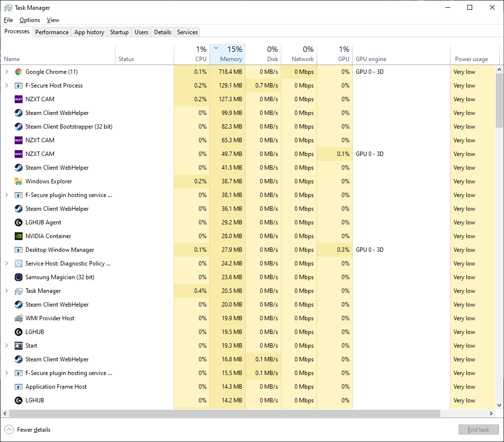Click the WMI Provider Host icon
Screen dimensions: 504x442
(x=19, y=318)
